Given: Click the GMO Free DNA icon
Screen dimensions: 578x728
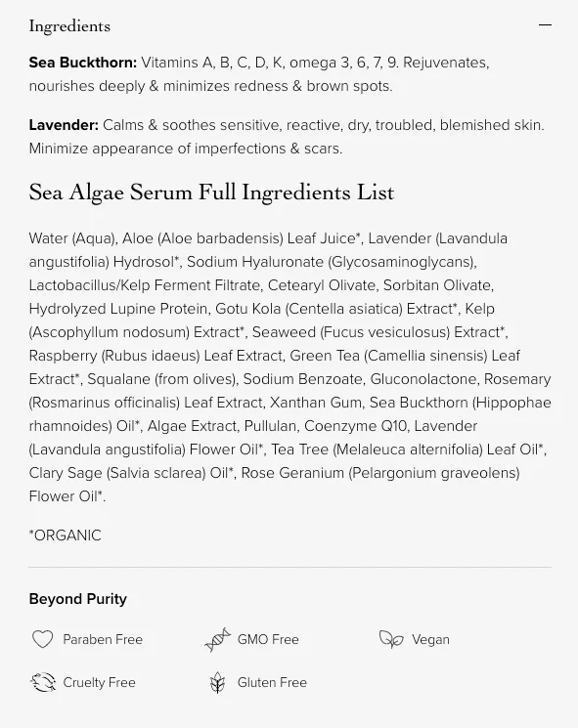Looking at the screenshot, I should pos(217,639).
